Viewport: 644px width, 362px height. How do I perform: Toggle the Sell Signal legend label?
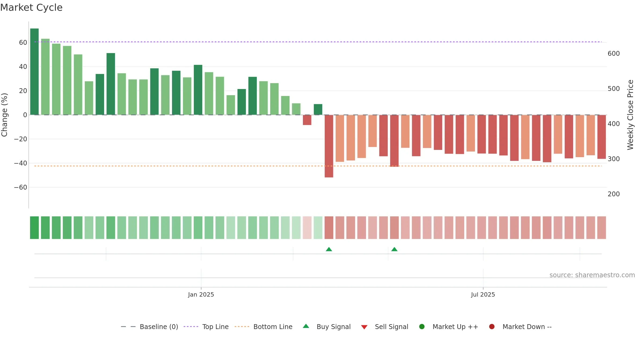coord(391,327)
